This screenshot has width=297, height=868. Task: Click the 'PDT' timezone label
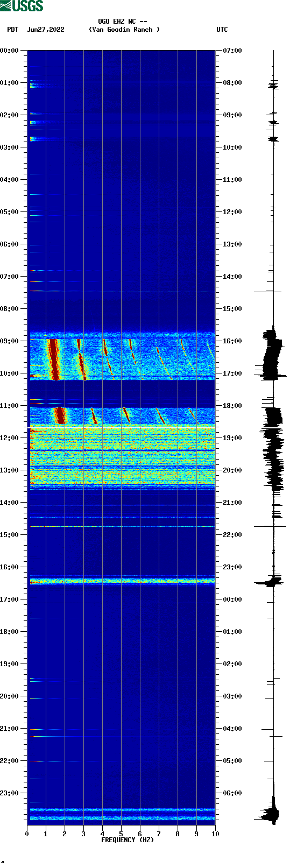(13, 30)
